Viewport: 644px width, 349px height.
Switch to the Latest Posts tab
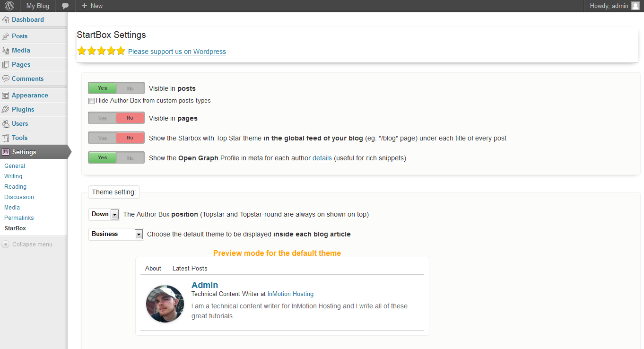coord(190,268)
